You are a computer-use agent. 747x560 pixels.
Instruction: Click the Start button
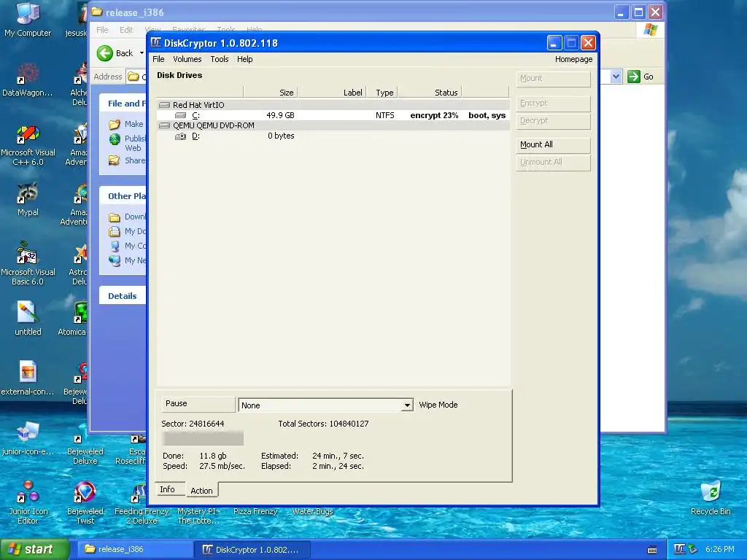(x=34, y=550)
